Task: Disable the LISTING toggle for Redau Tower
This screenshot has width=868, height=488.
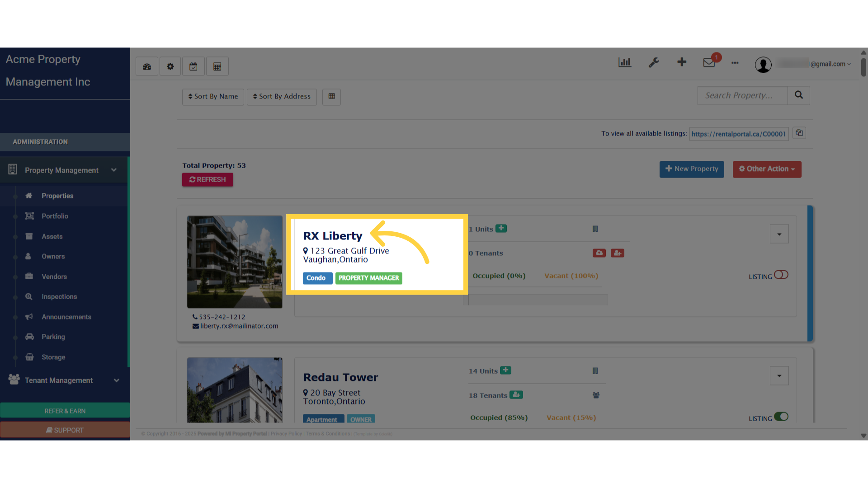Action: pyautogui.click(x=782, y=416)
